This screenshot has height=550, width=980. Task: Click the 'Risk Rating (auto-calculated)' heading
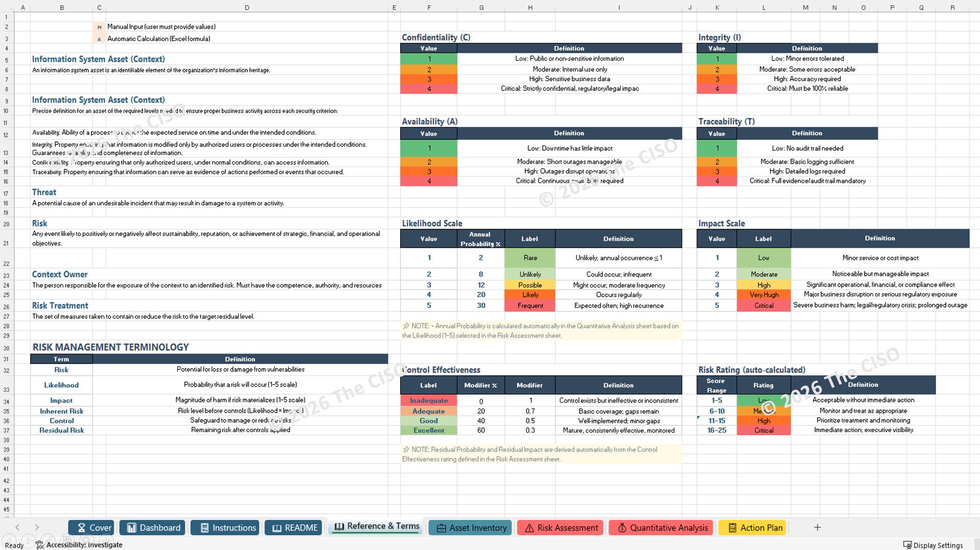coord(752,370)
